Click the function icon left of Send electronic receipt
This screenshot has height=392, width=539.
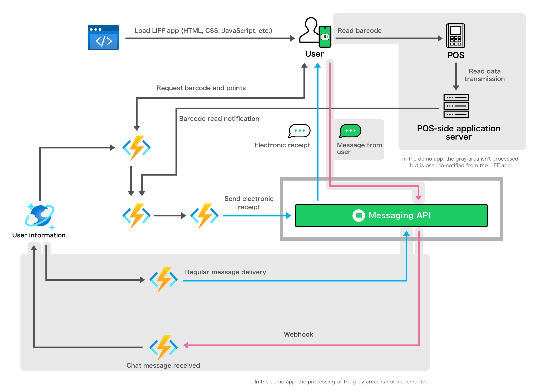(x=204, y=216)
